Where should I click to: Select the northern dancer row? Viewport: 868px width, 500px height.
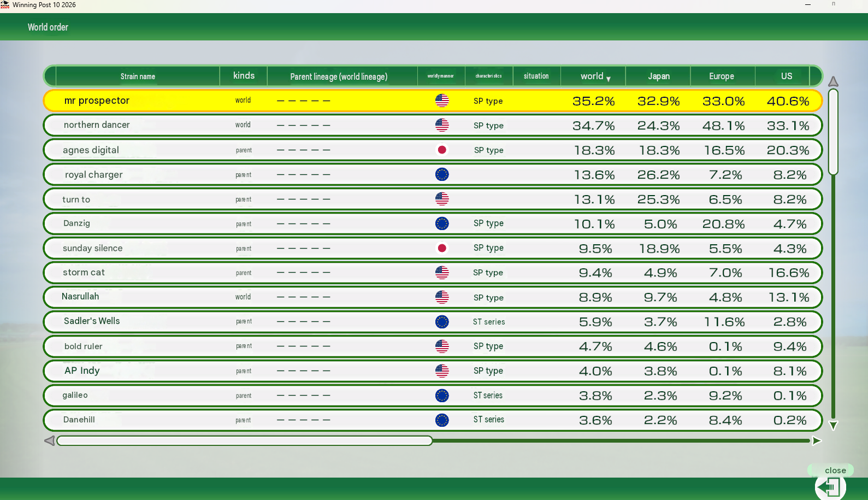point(433,125)
